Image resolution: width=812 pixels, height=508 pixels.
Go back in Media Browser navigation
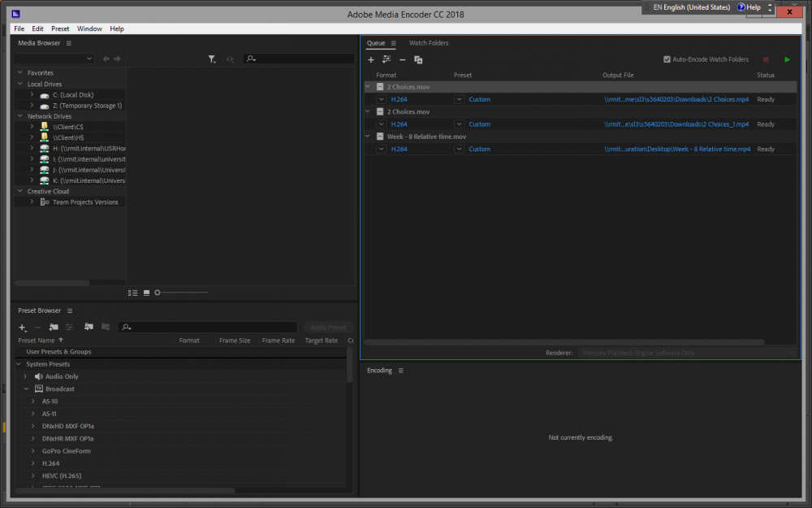point(106,59)
